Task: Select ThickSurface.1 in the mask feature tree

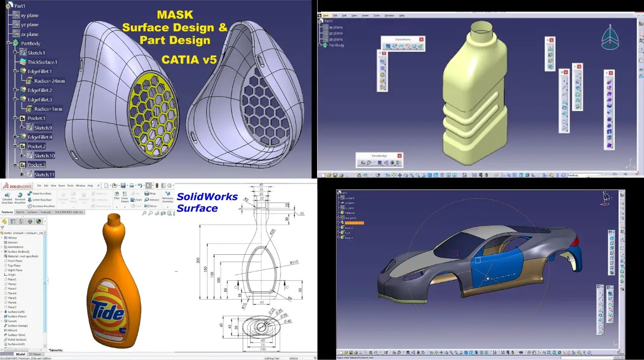Action: pos(42,62)
